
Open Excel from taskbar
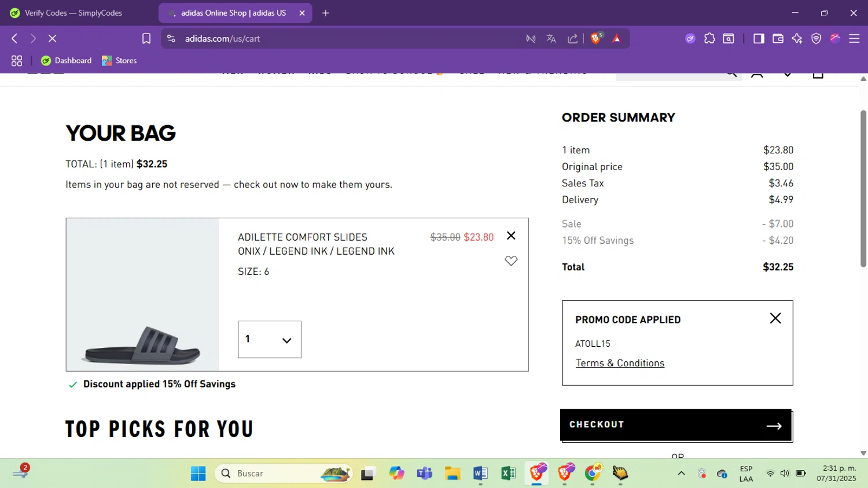coord(509,474)
